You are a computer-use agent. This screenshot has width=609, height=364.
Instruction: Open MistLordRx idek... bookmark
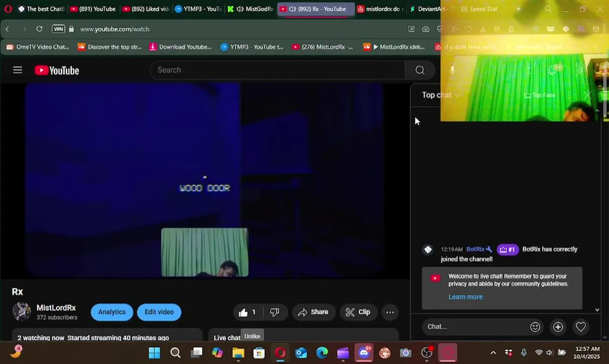tap(394, 47)
